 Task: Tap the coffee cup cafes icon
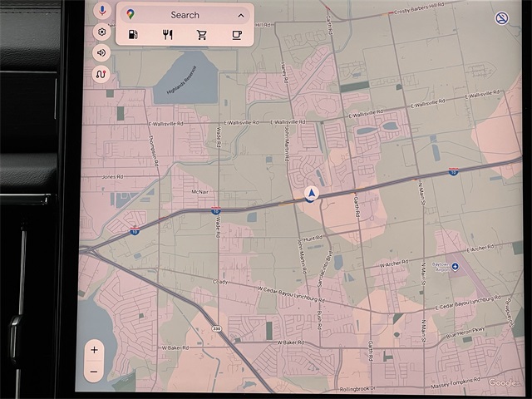tap(237, 35)
